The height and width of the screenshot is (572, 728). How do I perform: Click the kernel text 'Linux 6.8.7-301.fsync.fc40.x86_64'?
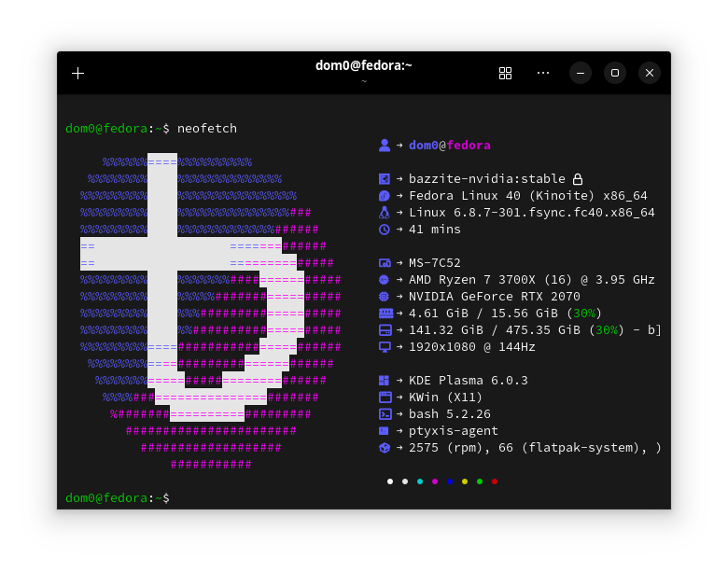tap(532, 213)
